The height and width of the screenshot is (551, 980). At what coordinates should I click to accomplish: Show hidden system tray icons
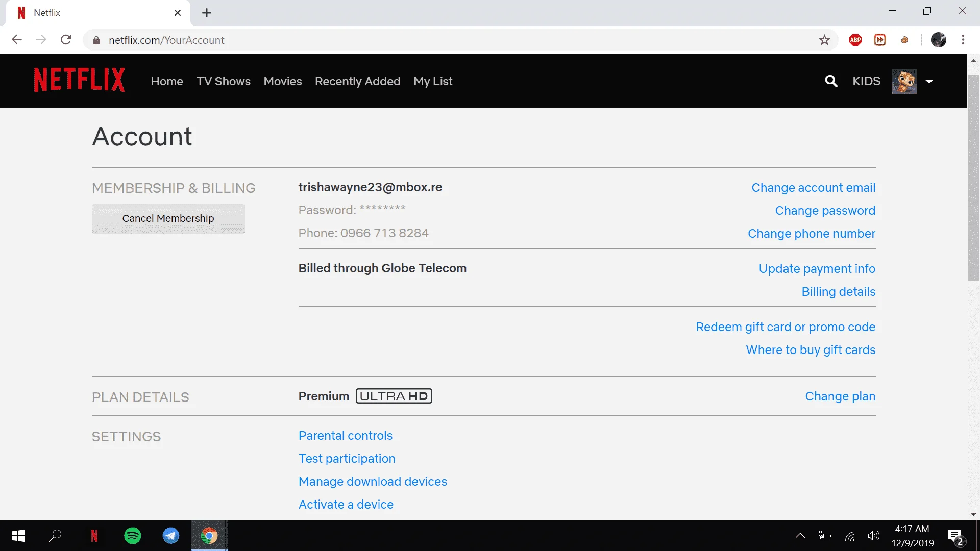click(800, 536)
